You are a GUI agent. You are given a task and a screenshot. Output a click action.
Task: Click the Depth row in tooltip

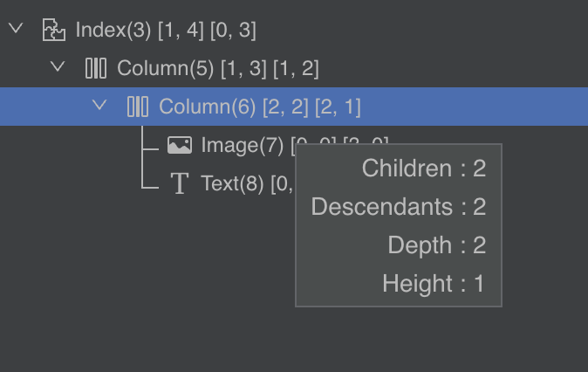coord(436,245)
